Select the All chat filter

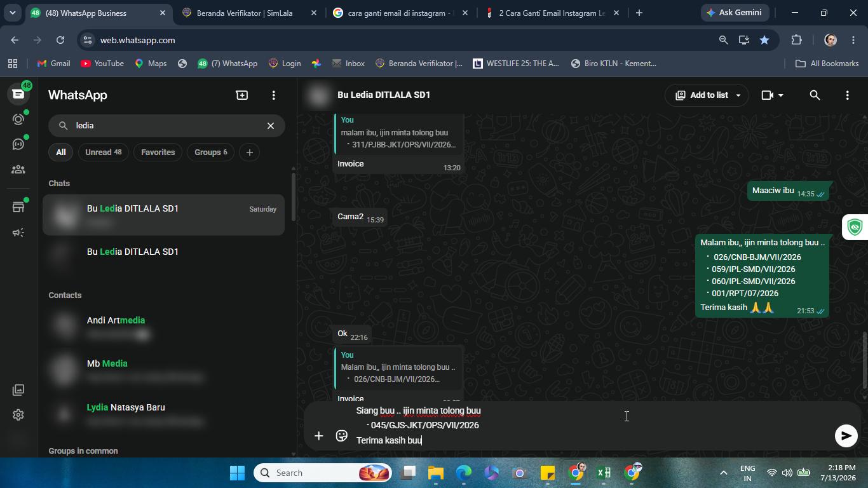61,152
